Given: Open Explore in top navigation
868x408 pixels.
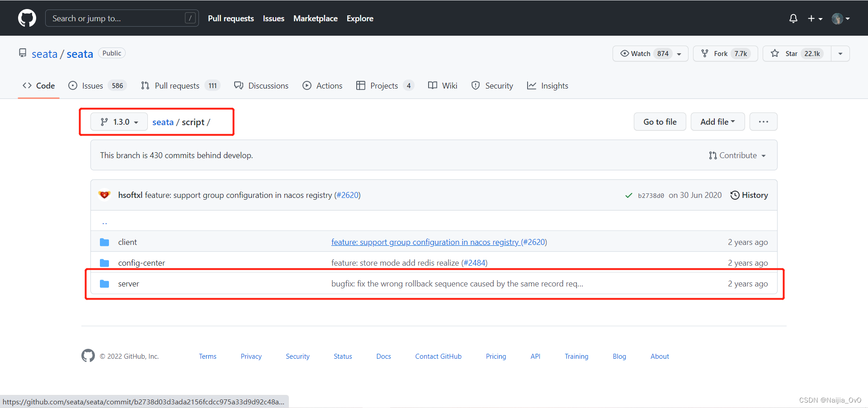Looking at the screenshot, I should point(360,19).
